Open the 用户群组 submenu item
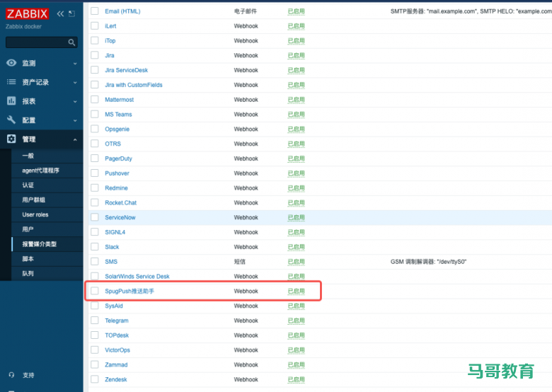The width and height of the screenshot is (552, 392). [x=34, y=200]
